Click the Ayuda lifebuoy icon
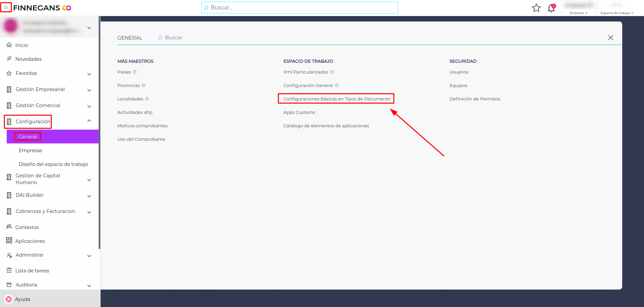 coord(9,299)
